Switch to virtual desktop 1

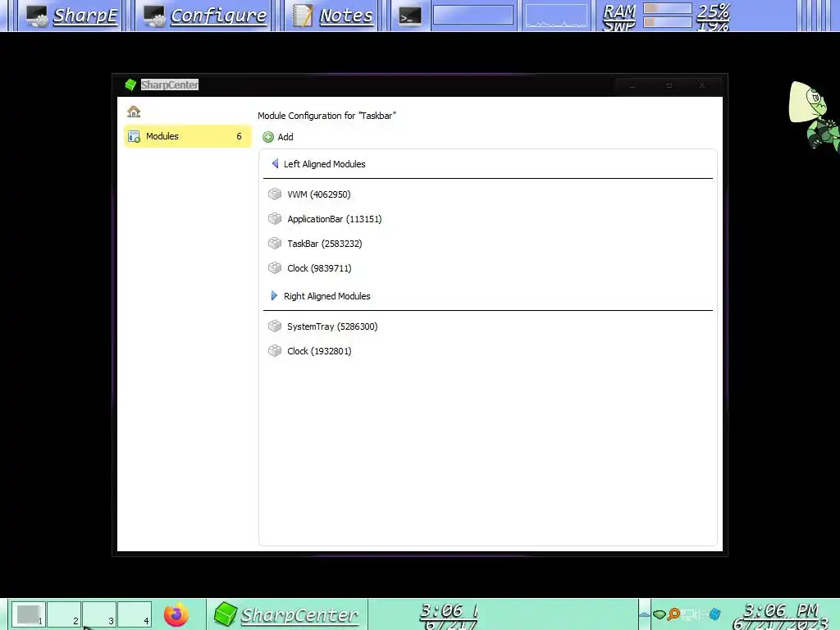pos(29,614)
